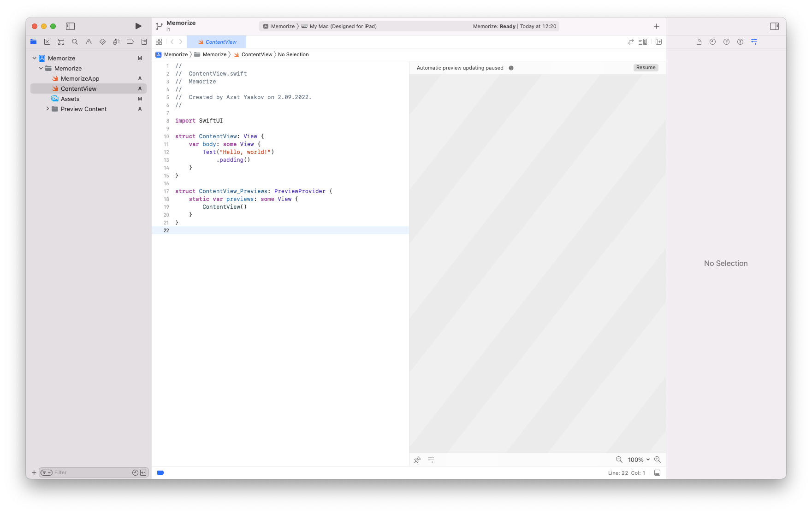Add an editor on the right
Screen dimensions: 812x513
pyautogui.click(x=658, y=42)
